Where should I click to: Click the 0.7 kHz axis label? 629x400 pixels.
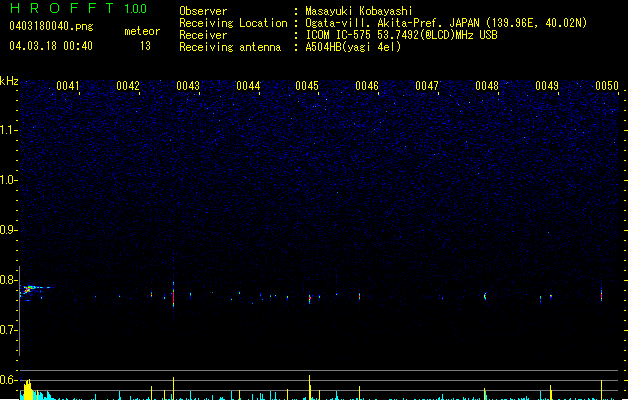point(8,330)
